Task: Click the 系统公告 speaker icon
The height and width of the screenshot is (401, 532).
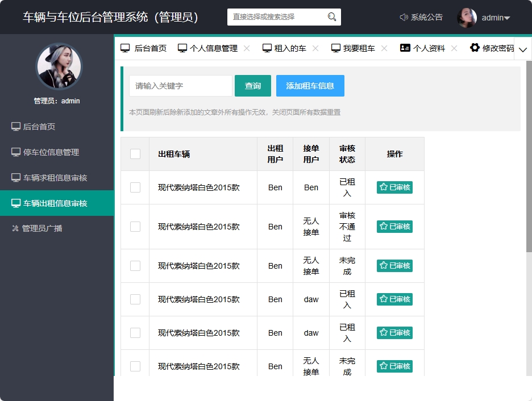Action: click(x=403, y=17)
